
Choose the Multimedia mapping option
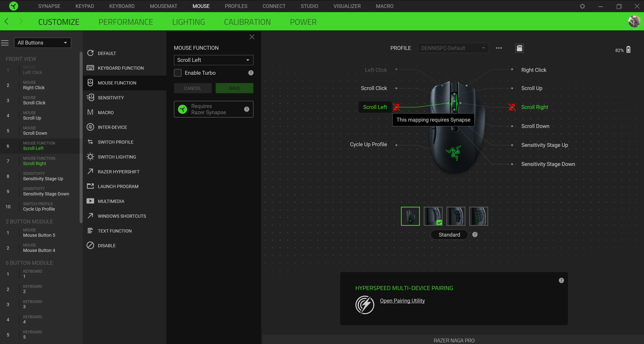[111, 201]
